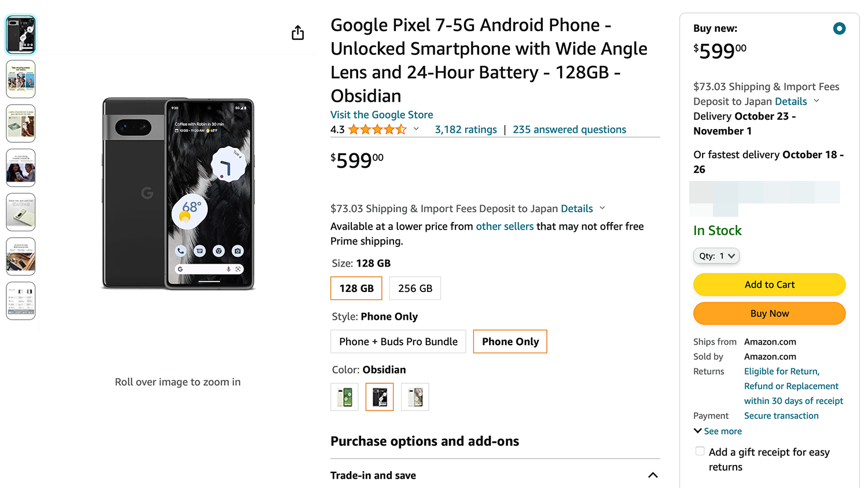Open the 235 answered questions link
The image size is (868, 488).
pos(569,130)
